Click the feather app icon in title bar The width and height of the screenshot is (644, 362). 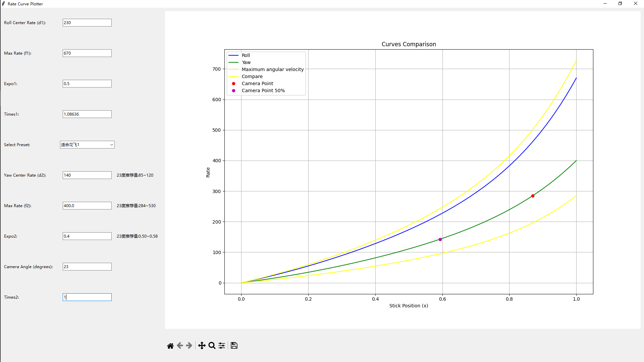[3, 4]
